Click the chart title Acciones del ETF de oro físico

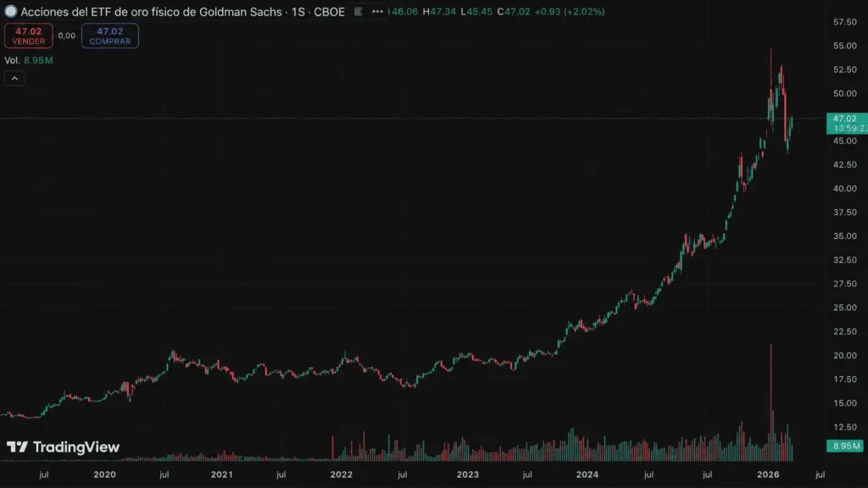tap(183, 12)
